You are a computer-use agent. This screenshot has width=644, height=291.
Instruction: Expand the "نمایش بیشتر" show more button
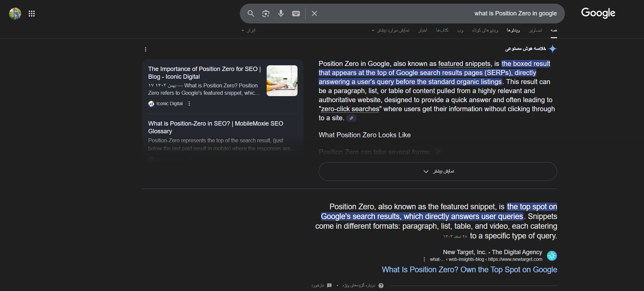point(438,171)
